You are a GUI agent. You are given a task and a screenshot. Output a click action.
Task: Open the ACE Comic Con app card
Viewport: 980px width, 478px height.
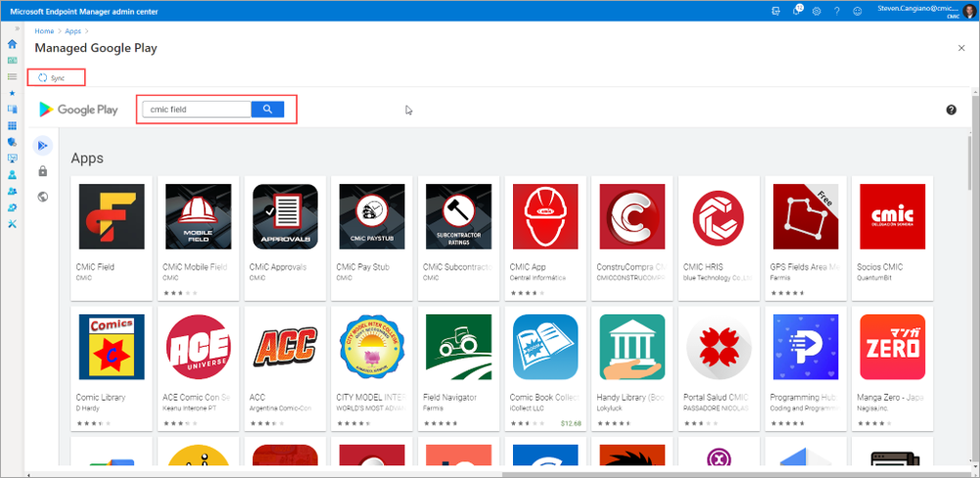198,368
